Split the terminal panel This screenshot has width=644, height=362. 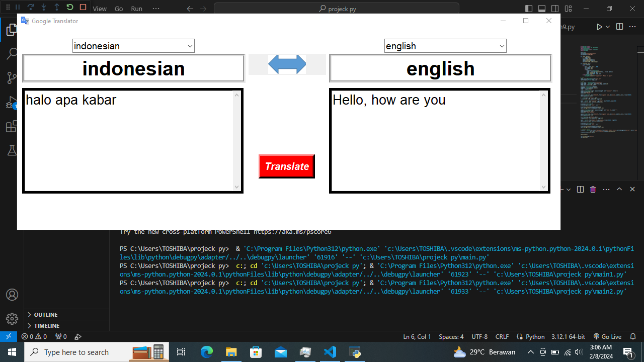pyautogui.click(x=580, y=189)
